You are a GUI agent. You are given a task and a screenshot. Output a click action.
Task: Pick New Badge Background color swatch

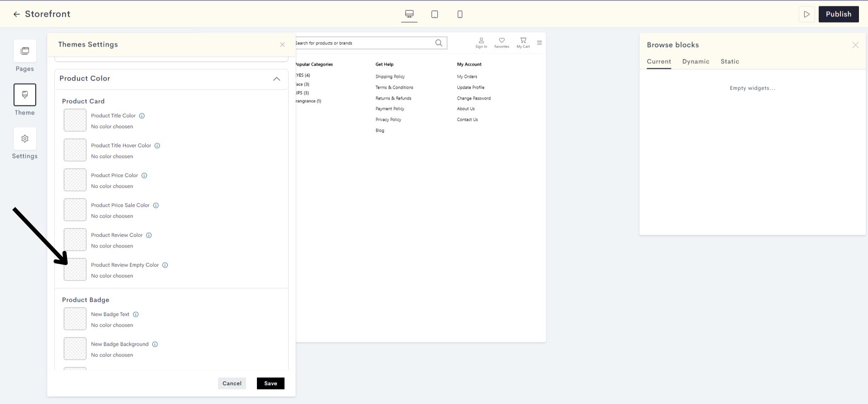click(x=75, y=349)
